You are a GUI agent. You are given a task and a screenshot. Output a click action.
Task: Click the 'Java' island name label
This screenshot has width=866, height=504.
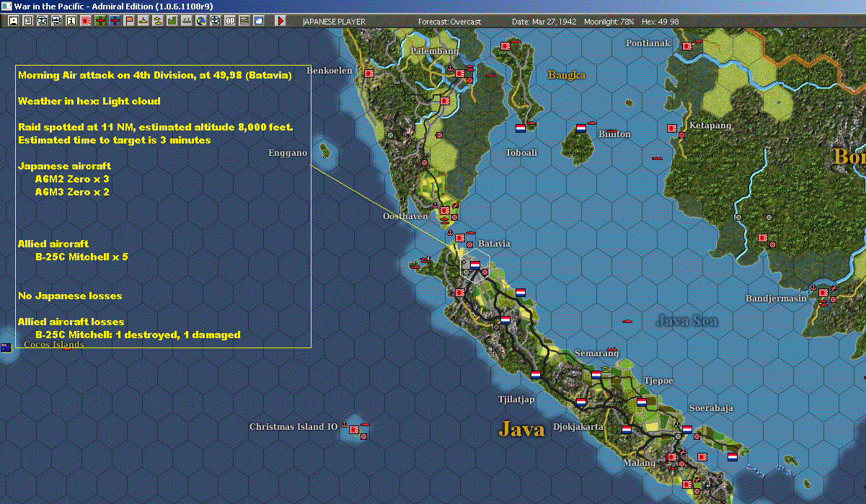click(521, 429)
